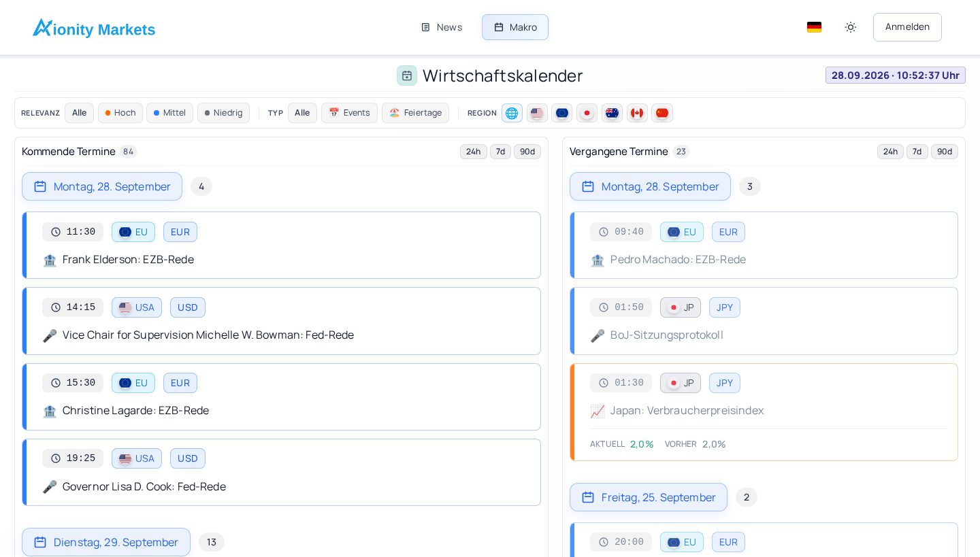The height and width of the screenshot is (557, 980).
Task: Open Pedro Machado: EZB-Rede event
Action: coord(764,245)
